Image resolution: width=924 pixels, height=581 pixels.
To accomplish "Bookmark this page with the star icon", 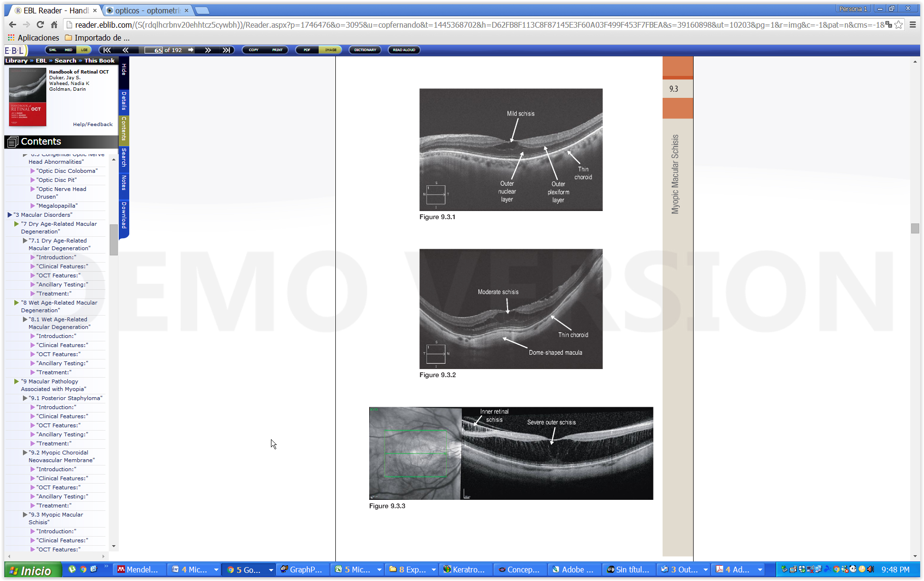I will coord(898,24).
